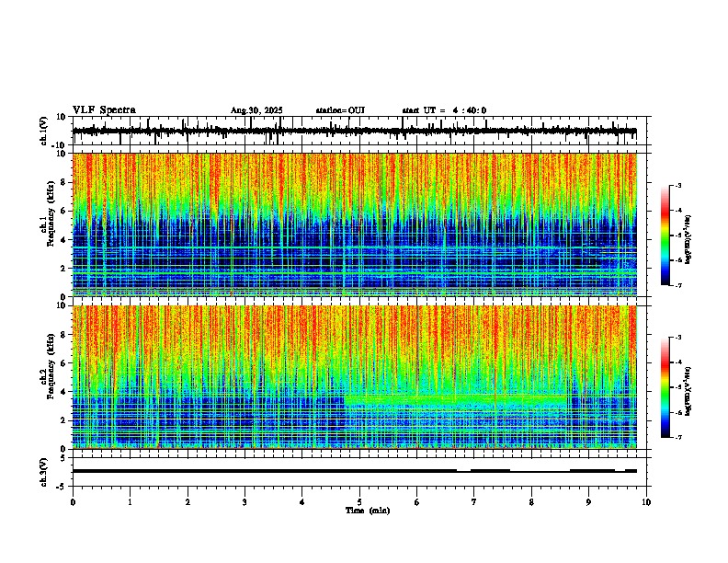728x563 pixels.
Task: Click the "Time (min)" axis label
Action: coord(368,511)
